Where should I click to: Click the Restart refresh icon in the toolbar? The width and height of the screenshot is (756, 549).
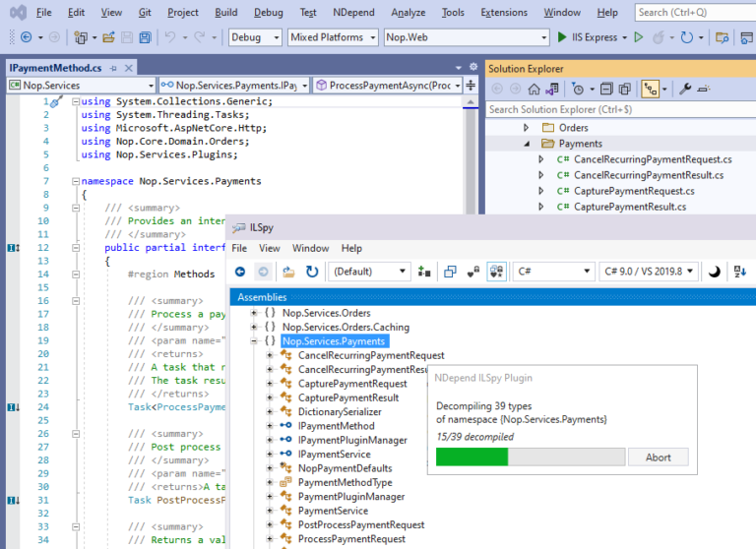tap(686, 37)
